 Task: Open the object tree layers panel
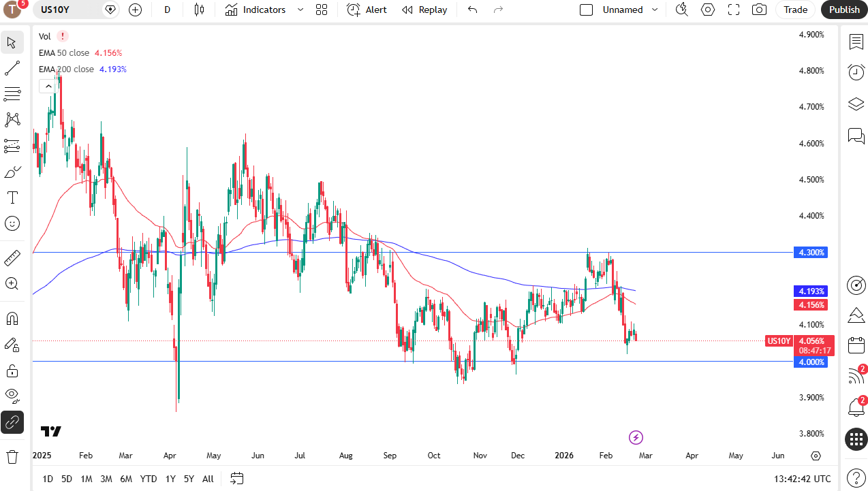point(856,104)
